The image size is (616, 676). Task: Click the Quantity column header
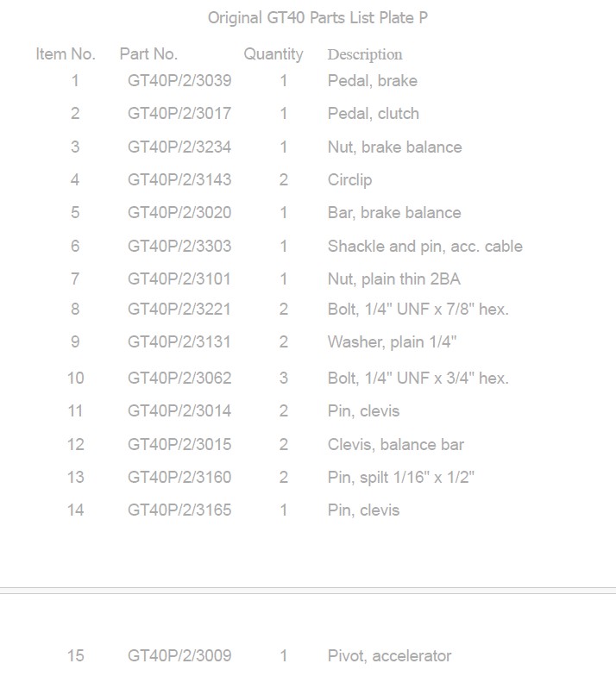(x=273, y=55)
